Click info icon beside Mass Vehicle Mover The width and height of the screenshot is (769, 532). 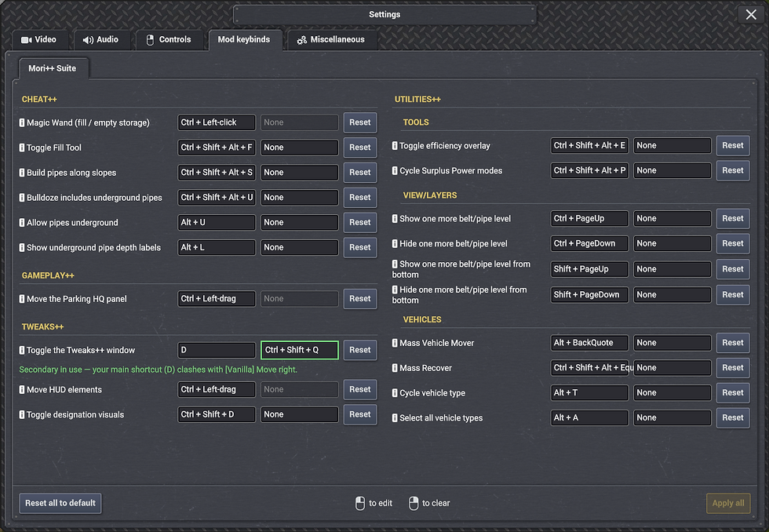395,343
